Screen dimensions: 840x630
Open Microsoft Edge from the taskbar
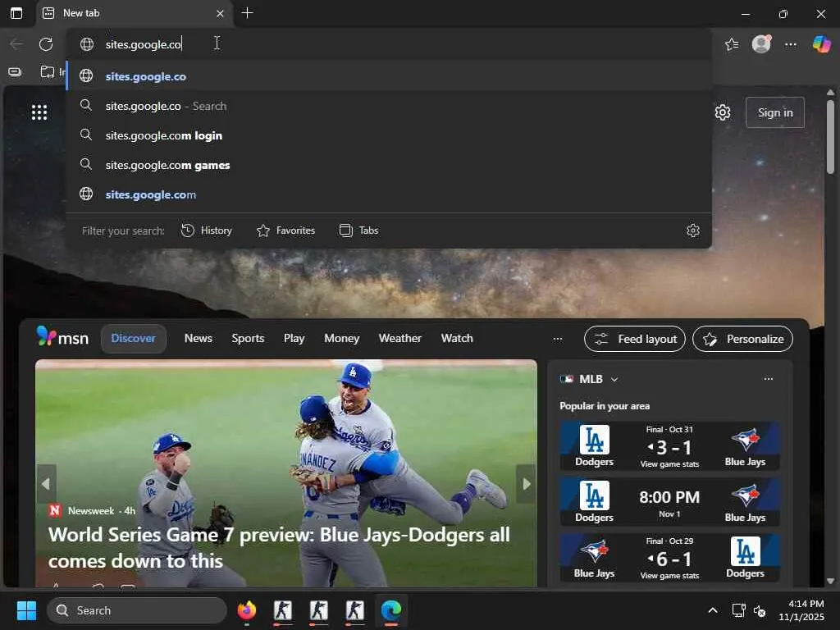point(390,610)
